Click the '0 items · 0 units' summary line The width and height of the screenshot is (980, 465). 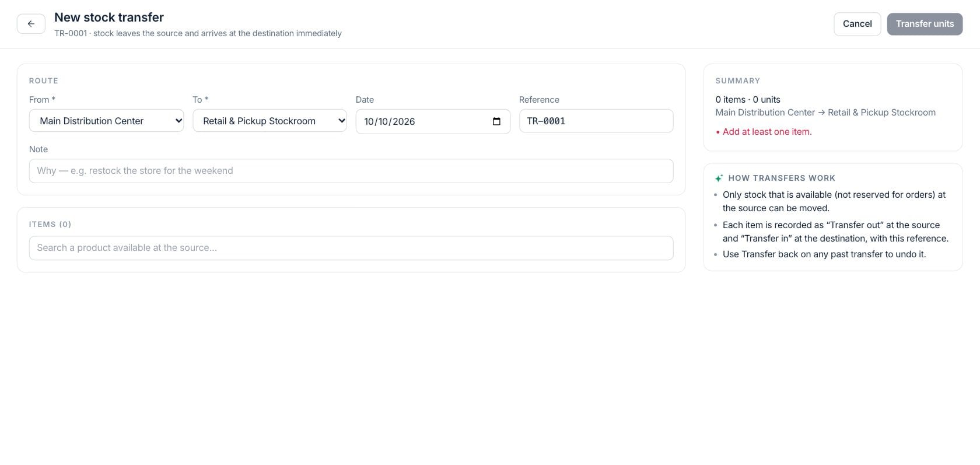click(x=748, y=100)
